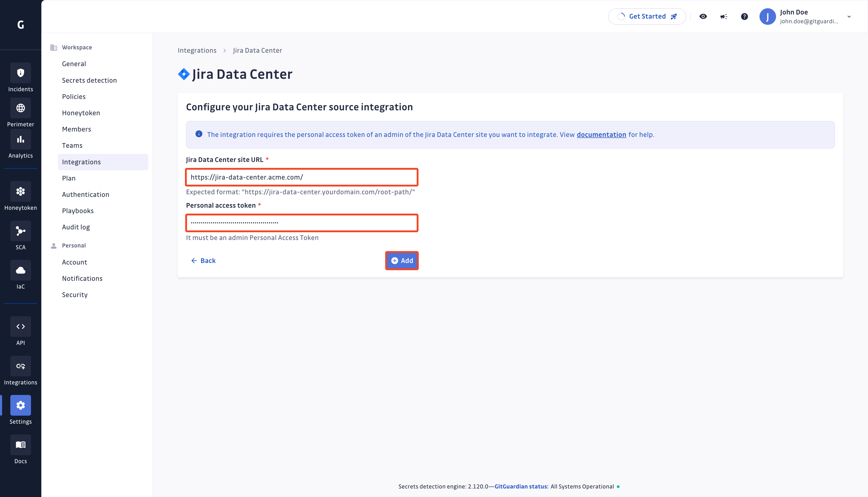Click the eye icon in top bar

(703, 16)
